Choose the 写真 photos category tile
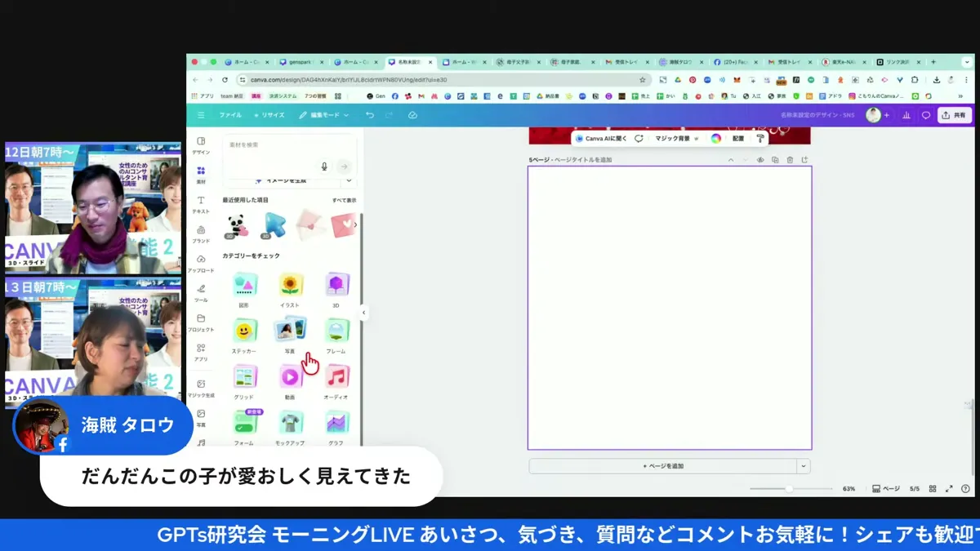Screen dimensions: 980x551 pos(290,335)
